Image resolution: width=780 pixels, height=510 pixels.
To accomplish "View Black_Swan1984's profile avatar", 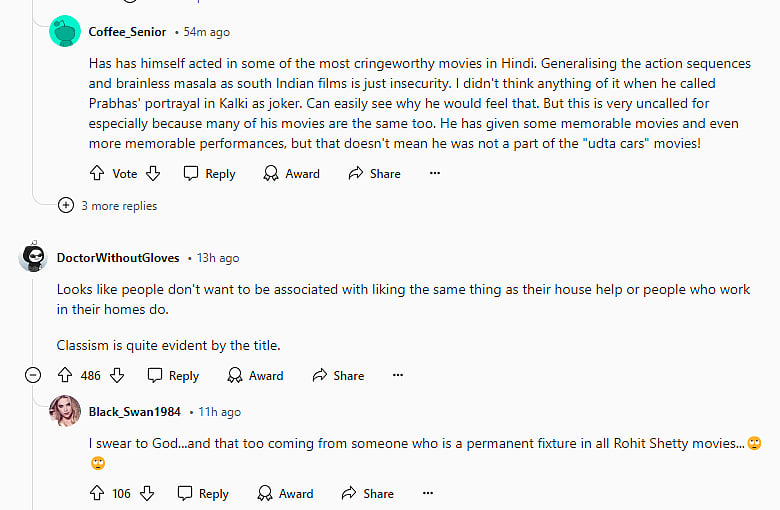I will 65,411.
